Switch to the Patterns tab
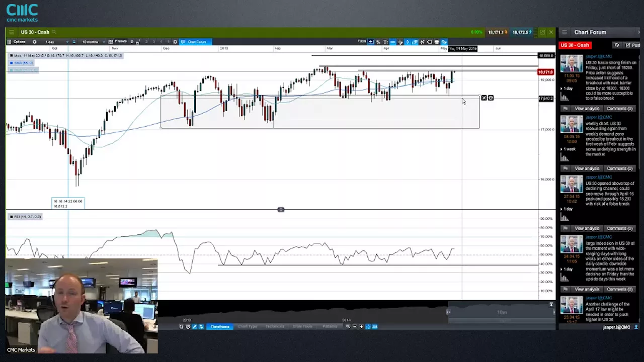The image size is (644, 362). (330, 327)
